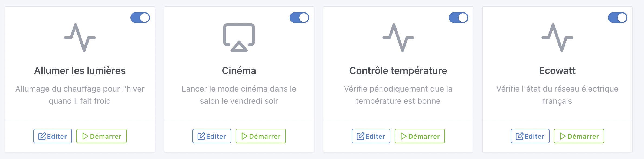644x159 pixels.
Task: Open the Editer button for Cinéma
Action: (212, 136)
